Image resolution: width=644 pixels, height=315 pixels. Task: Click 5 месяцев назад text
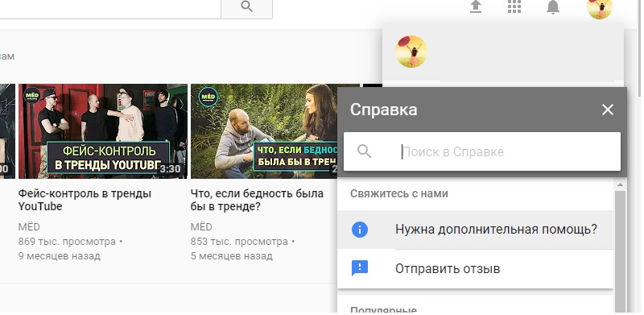tap(232, 256)
